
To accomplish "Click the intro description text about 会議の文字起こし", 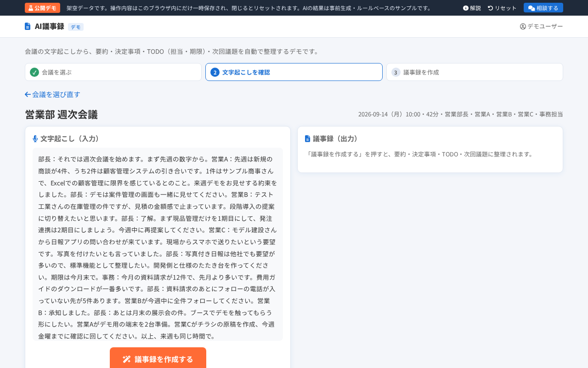I will (x=172, y=51).
